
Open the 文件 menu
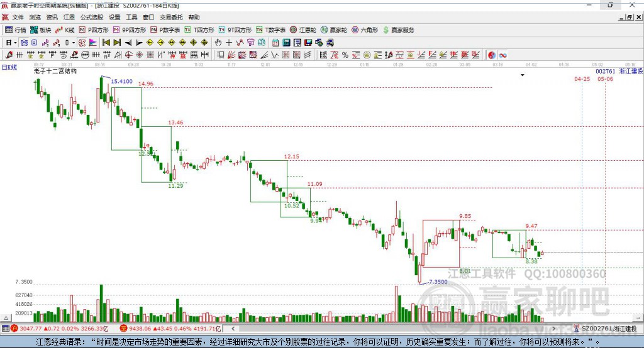tap(18, 17)
